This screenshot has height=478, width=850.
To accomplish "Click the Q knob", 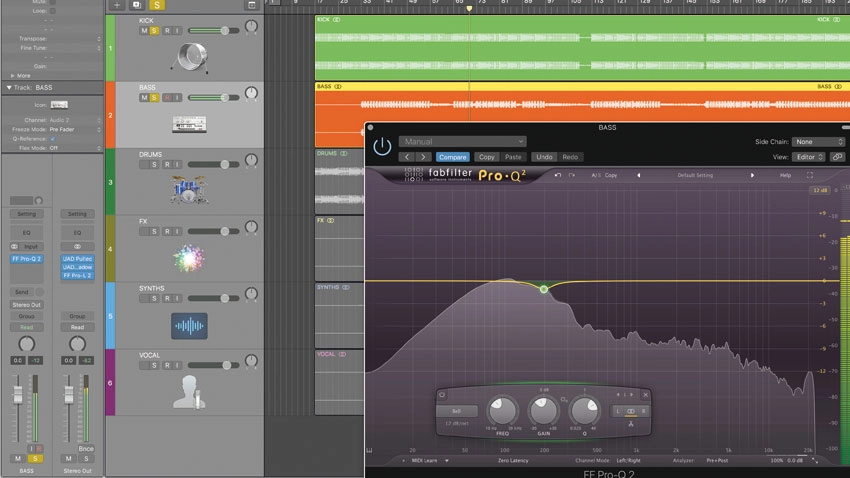I will (584, 411).
